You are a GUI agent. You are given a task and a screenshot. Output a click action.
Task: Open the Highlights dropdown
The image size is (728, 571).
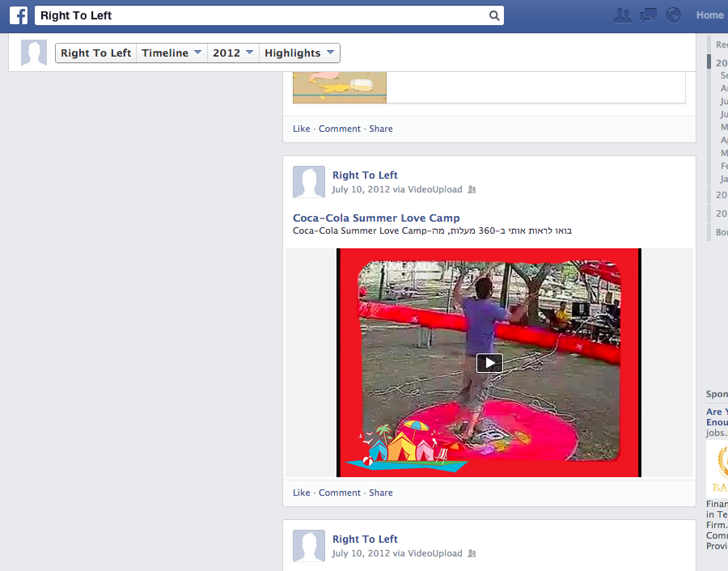pos(299,53)
